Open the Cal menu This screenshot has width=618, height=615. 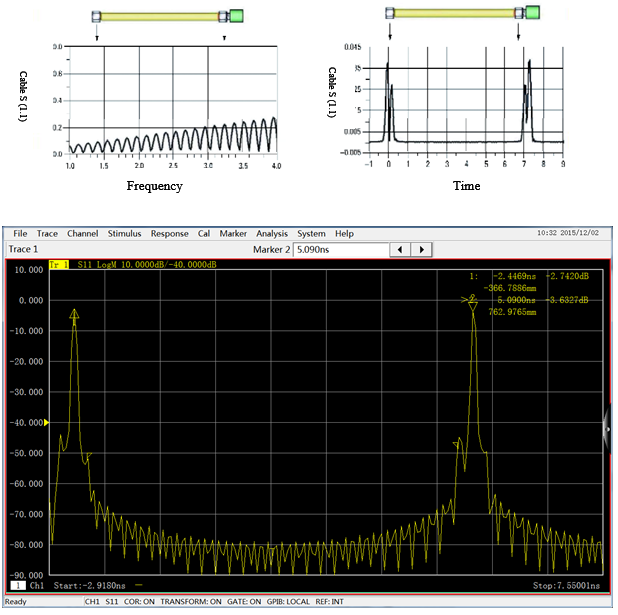[204, 233]
